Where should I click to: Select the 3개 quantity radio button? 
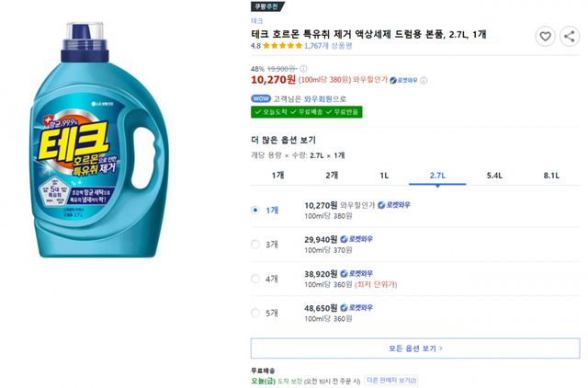pos(255,245)
